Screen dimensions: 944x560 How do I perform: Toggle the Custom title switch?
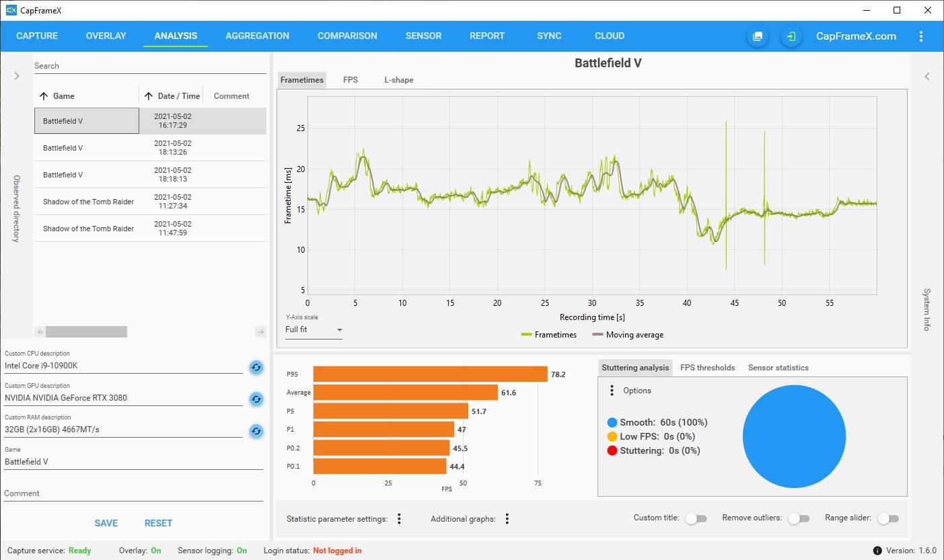[x=696, y=518]
